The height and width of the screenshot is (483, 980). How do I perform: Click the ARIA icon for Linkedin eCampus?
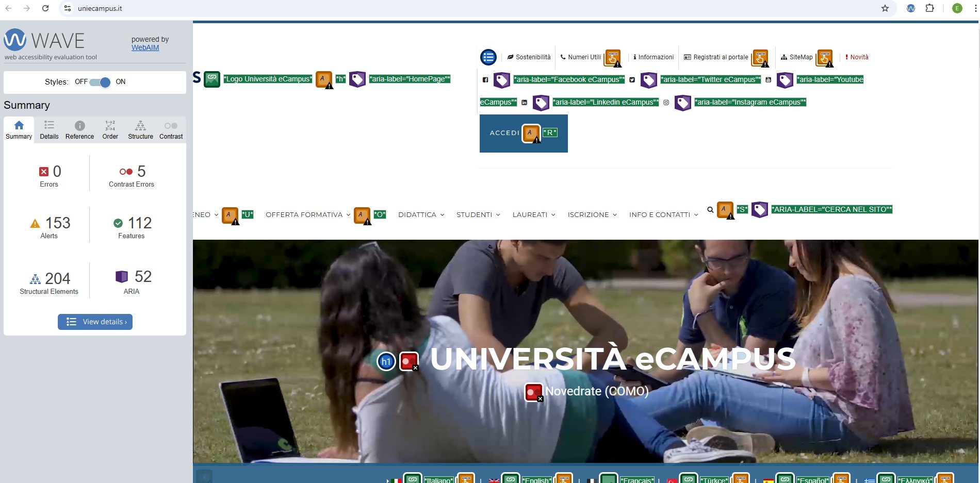(541, 103)
